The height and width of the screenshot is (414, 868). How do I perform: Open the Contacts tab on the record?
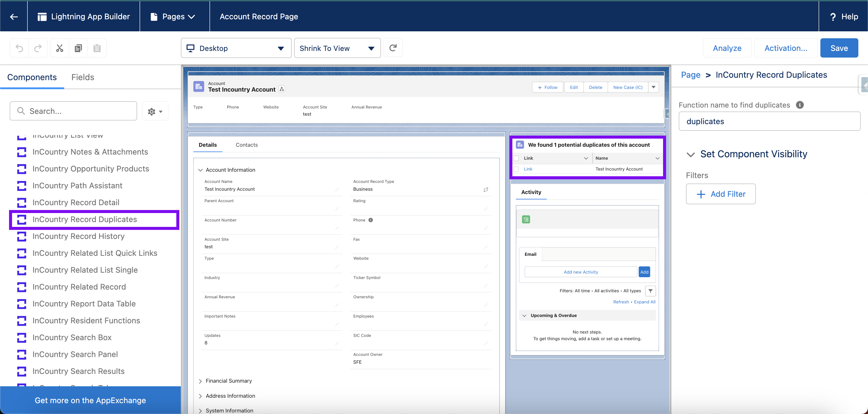coord(247,145)
